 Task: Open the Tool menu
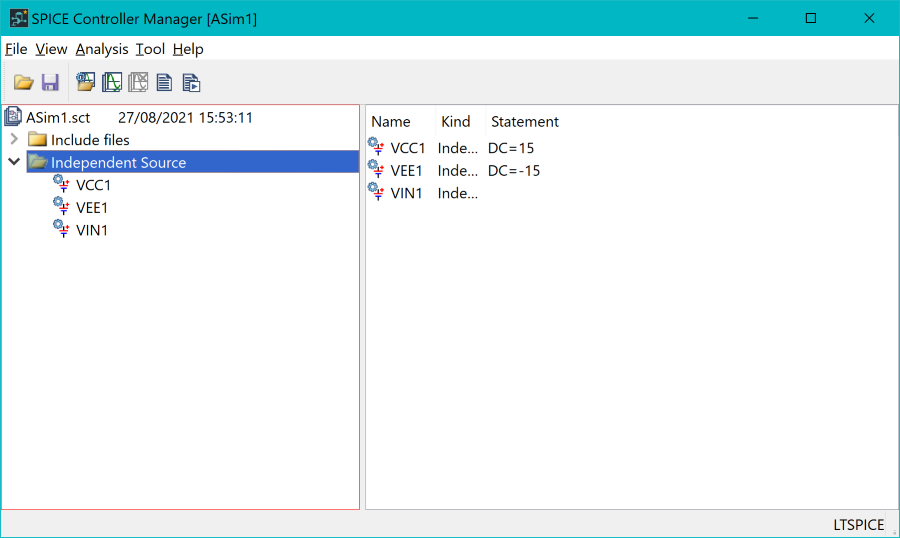(150, 49)
